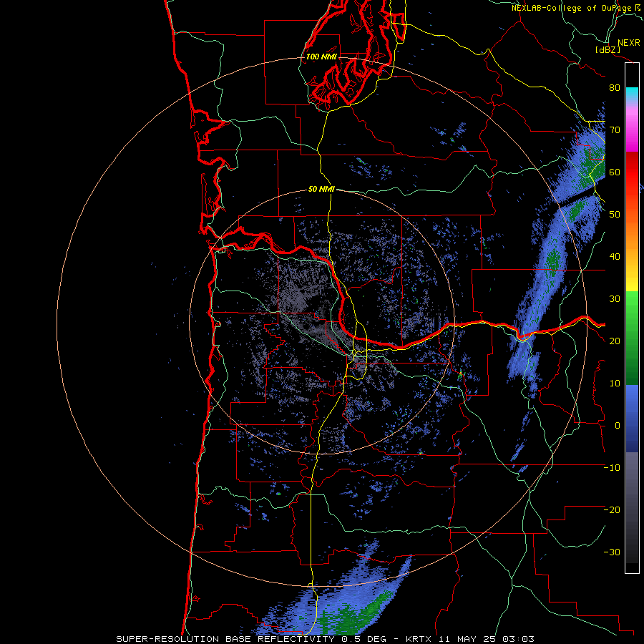
Task: Click the "KRTX 11 MAY 25 03:03" timestamp
Action: click(x=470, y=639)
